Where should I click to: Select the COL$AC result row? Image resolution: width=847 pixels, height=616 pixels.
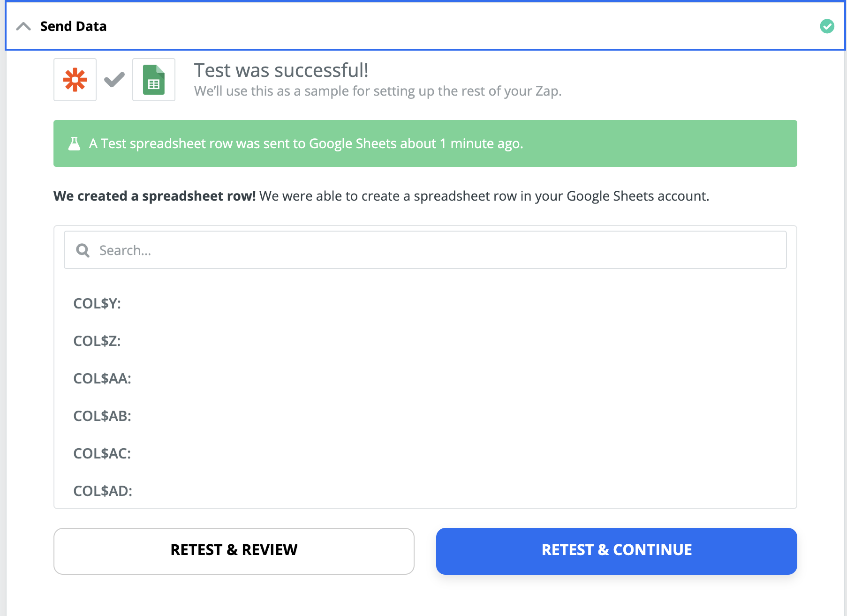425,453
